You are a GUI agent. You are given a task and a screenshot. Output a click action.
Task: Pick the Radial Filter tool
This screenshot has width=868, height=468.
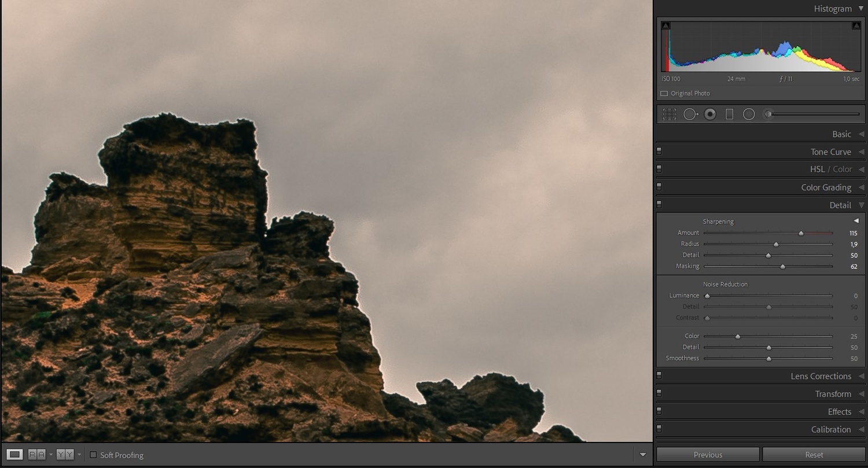749,115
